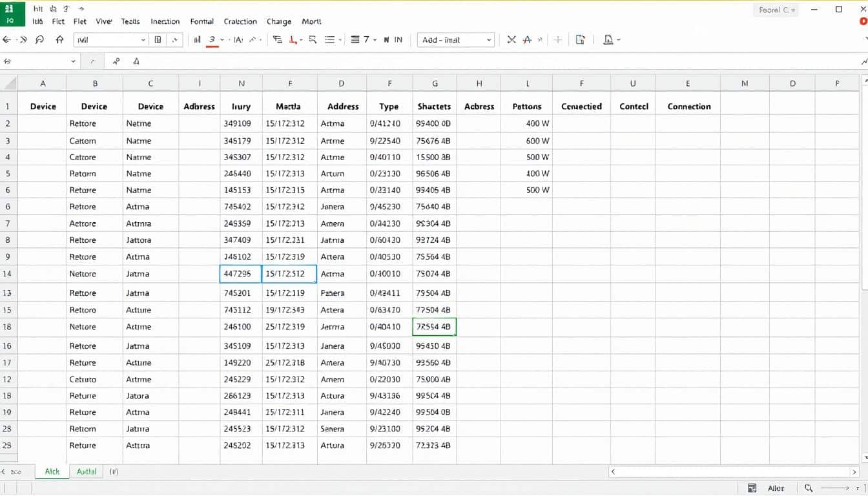Image resolution: width=868 pixels, height=496 pixels.
Task: Click the '600 W' cell
Action: click(527, 141)
